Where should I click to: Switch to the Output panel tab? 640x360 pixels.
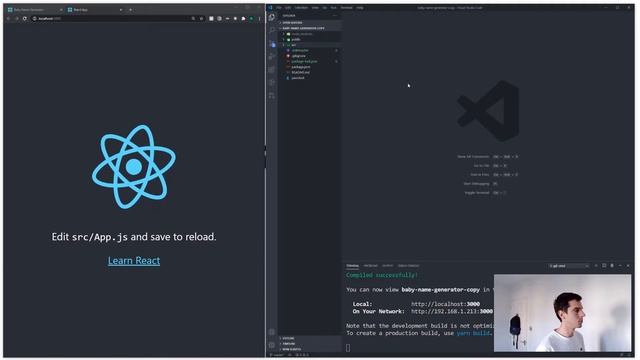(388, 266)
